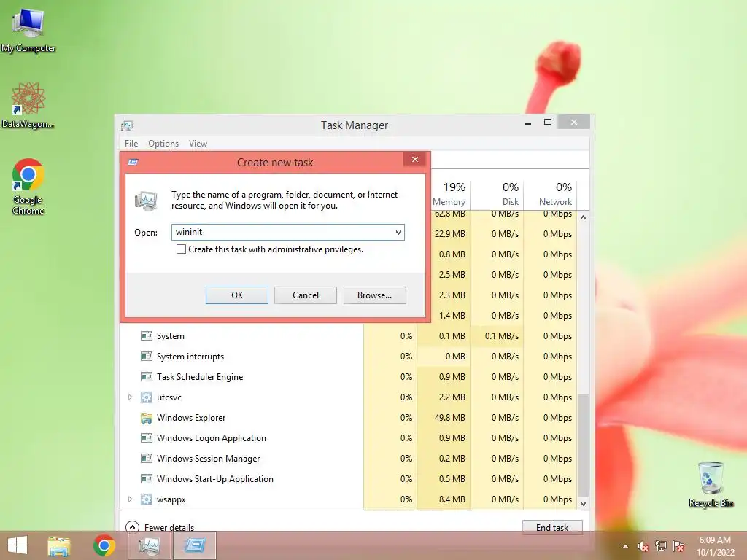This screenshot has width=747, height=560.
Task: Open the DataWagon desktop shortcut
Action: [x=28, y=105]
